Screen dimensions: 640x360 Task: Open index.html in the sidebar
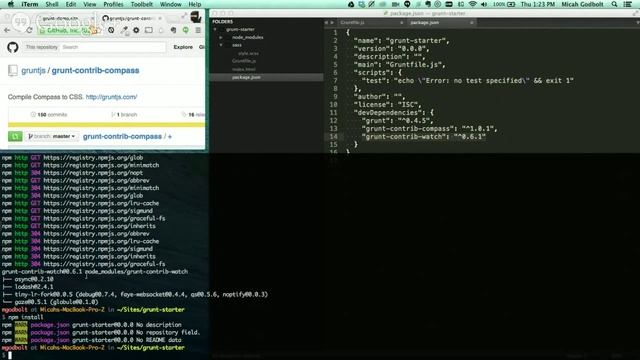tap(244, 69)
